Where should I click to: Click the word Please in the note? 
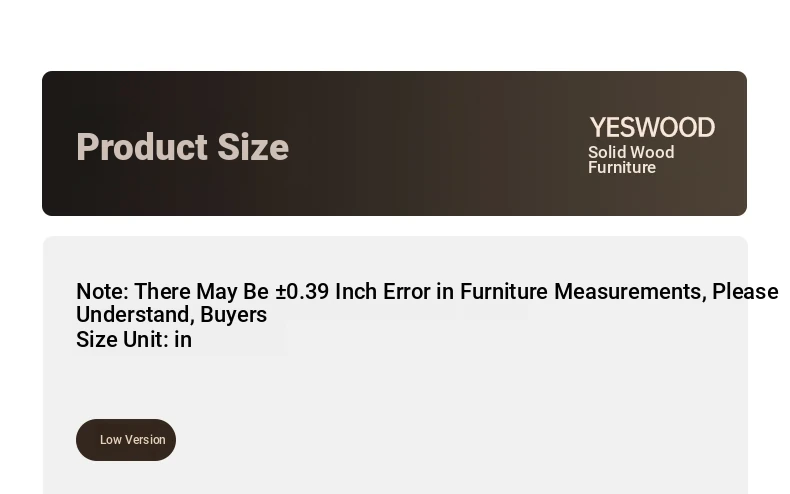click(745, 292)
